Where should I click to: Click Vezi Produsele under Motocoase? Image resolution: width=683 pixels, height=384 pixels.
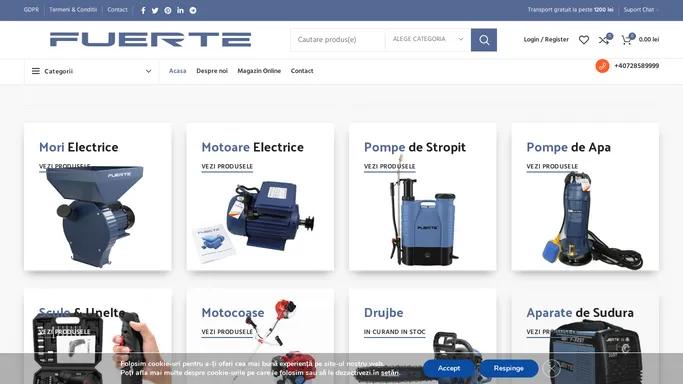[x=227, y=332]
